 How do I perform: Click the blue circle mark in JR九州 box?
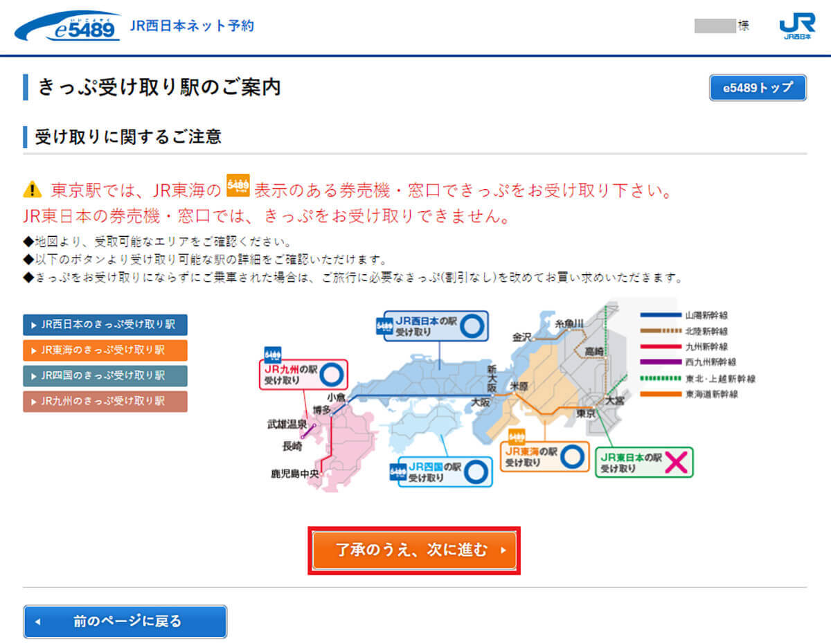330,375
